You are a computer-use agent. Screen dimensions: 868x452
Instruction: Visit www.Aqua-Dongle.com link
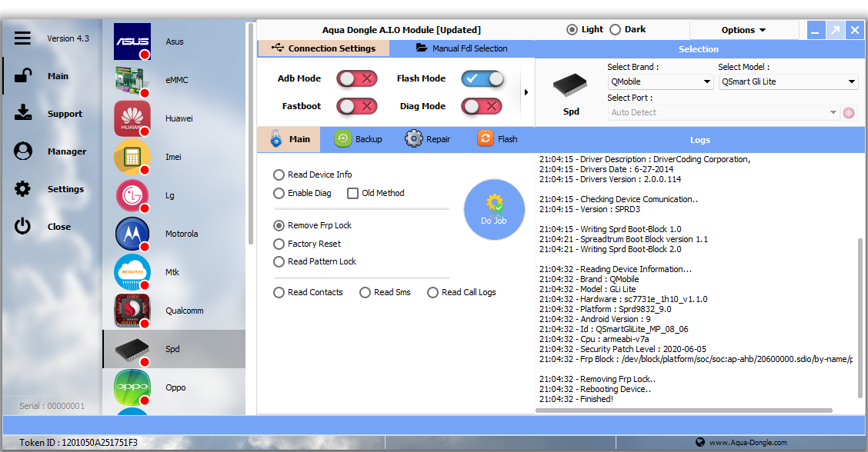point(748,443)
